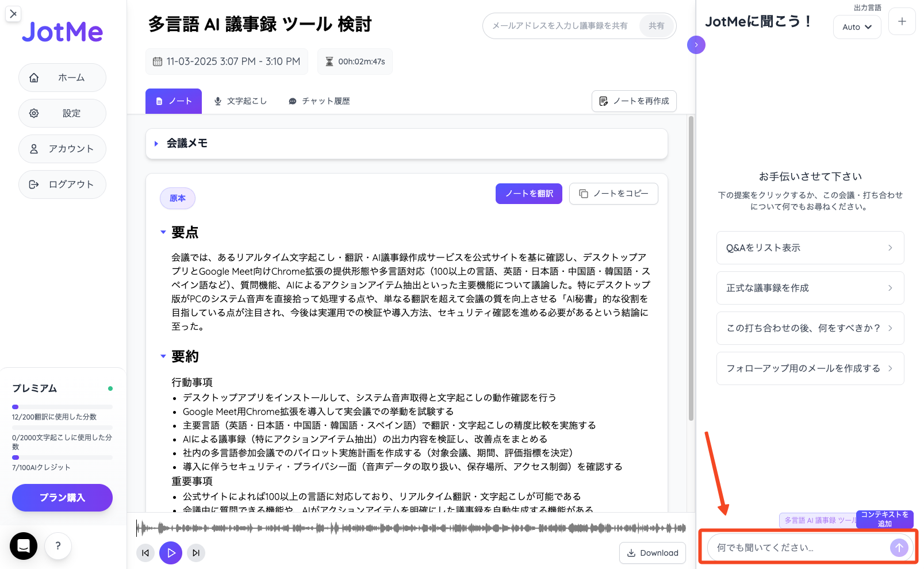Download the audio recording

[x=653, y=553]
